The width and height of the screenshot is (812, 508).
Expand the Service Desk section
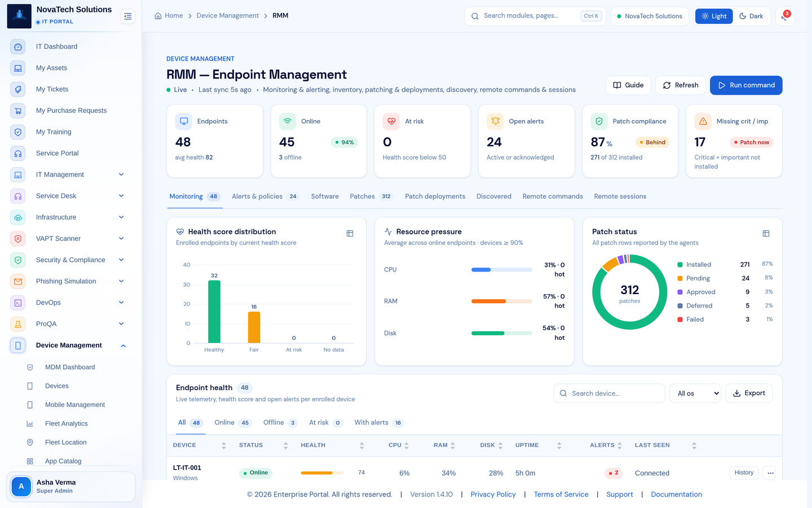121,196
